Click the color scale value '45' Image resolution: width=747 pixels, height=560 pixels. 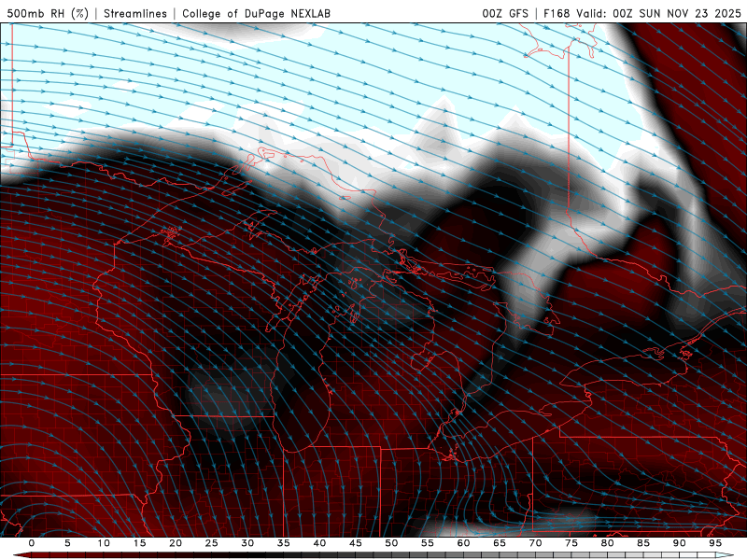point(356,543)
